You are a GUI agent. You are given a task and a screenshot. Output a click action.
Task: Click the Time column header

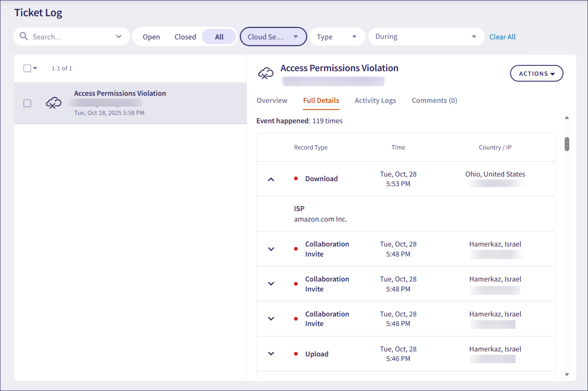398,147
